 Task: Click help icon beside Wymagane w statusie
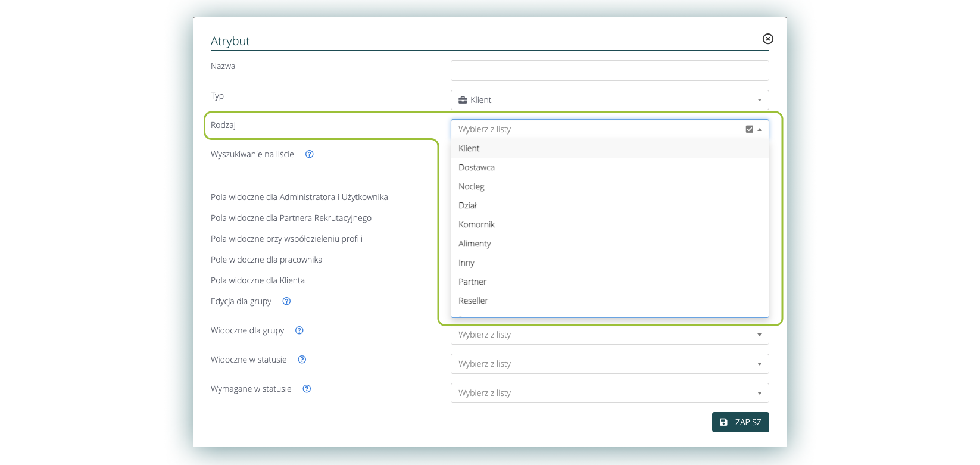(x=307, y=389)
